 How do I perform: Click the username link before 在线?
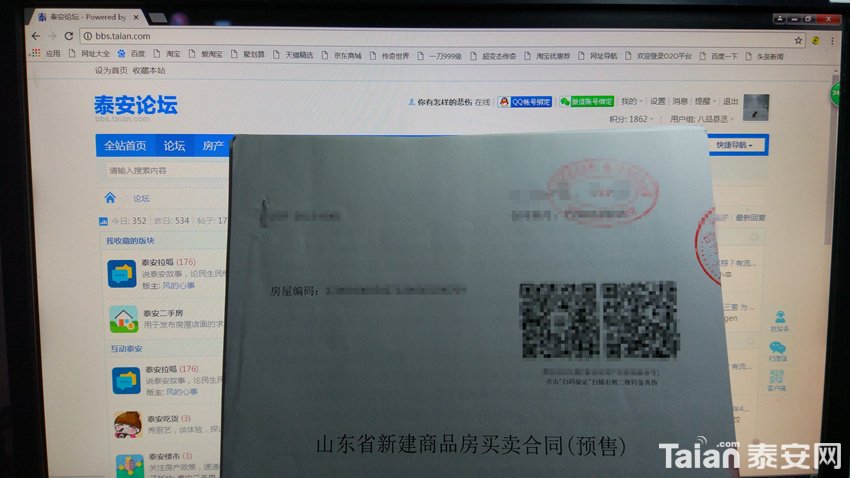[x=445, y=102]
